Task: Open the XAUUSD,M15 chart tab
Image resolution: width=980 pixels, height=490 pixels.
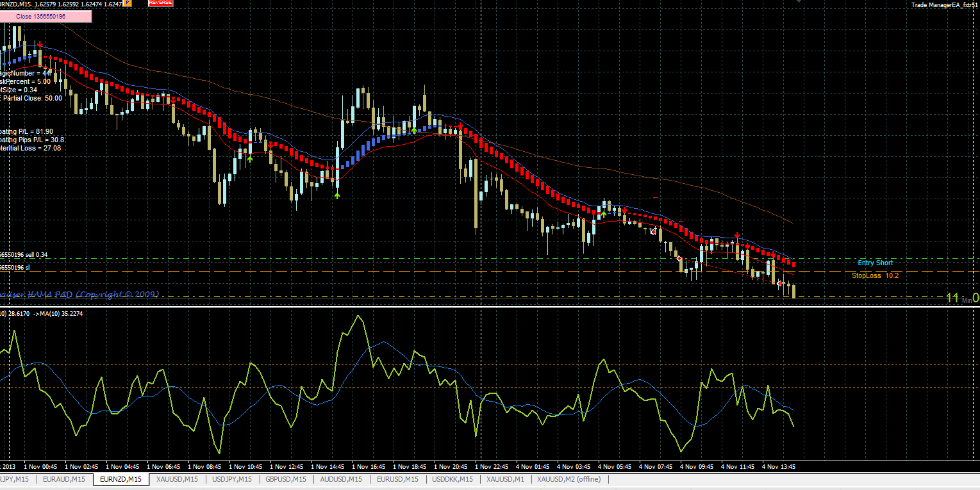Action: click(178, 479)
